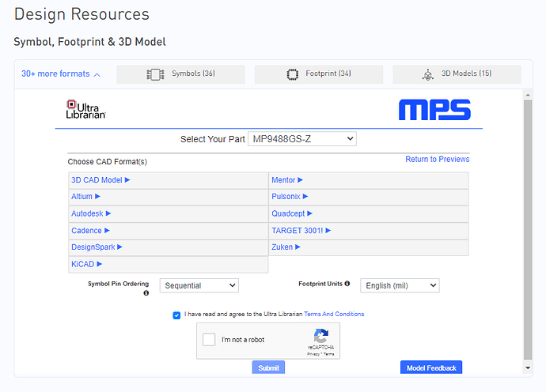This screenshot has width=546, height=392.
Task: Click the Ultra Librarian logo
Action: tap(85, 110)
